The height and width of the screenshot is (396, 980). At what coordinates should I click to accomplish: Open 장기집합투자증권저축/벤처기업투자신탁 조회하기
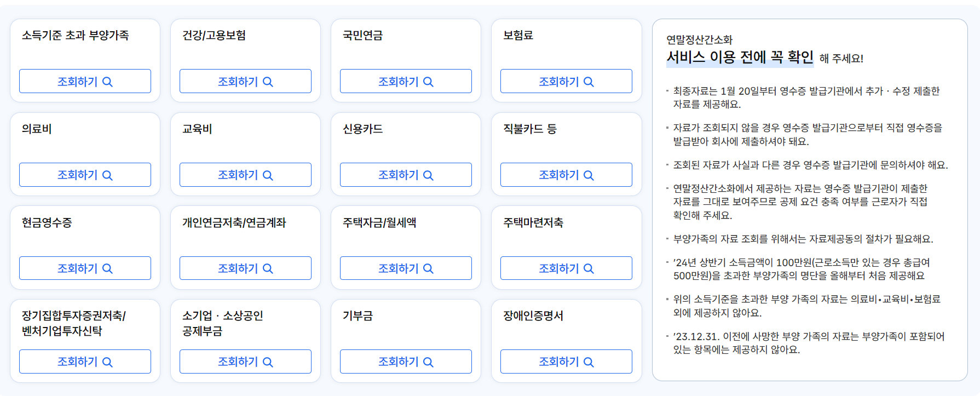tap(85, 361)
